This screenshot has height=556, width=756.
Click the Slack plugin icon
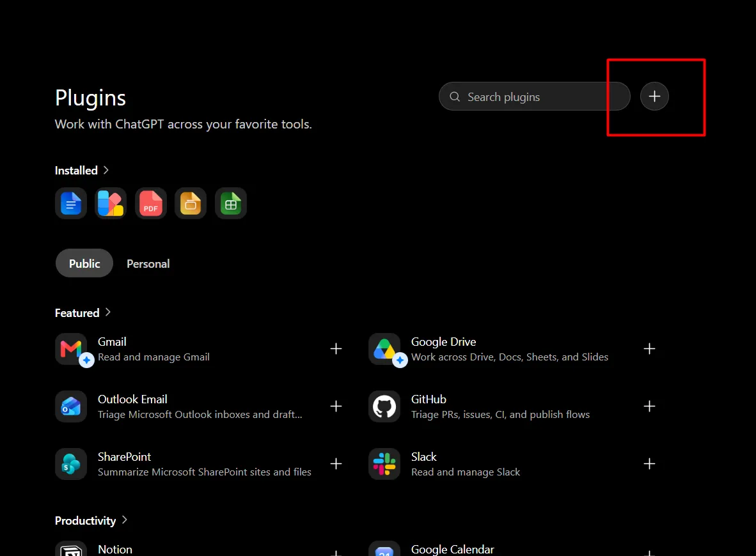point(384,464)
